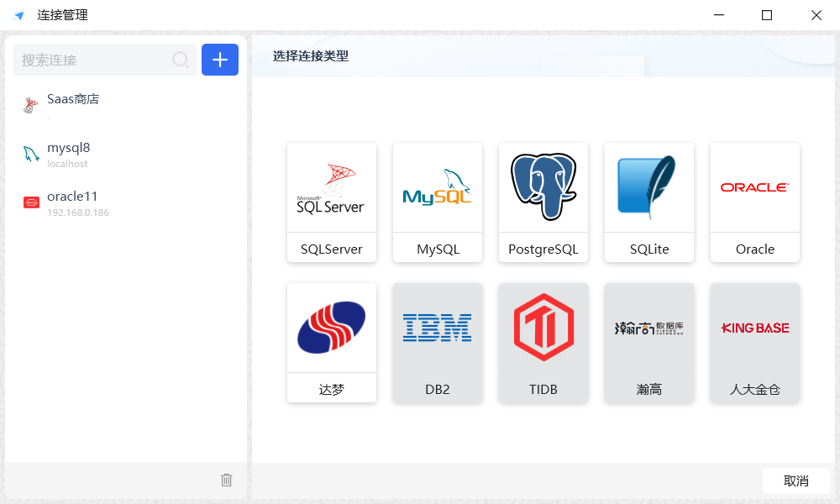
Task: Select the mysql8 connection entry
Action: (x=126, y=155)
